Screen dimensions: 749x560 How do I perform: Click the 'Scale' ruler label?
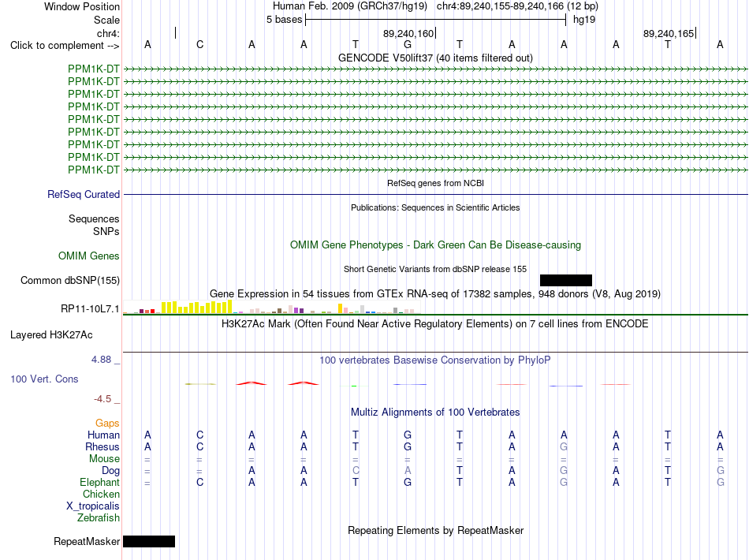click(106, 20)
